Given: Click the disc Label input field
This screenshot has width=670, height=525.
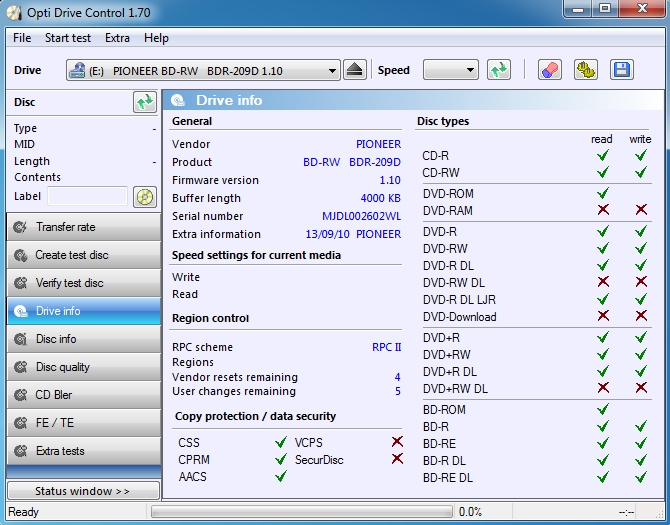Looking at the screenshot, I should tap(88, 197).
